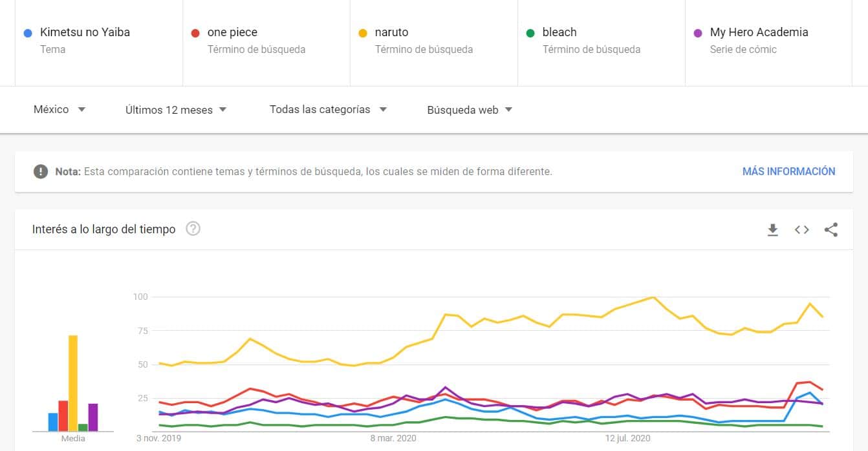868x451 pixels.
Task: Click the MÁS INFORMACIÓN link
Action: [788, 172]
